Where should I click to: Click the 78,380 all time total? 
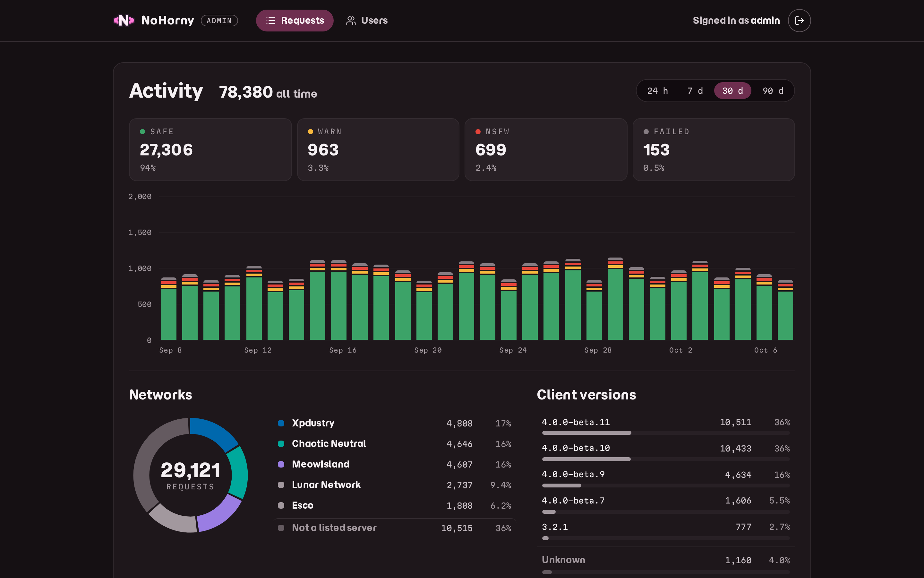[x=268, y=92]
